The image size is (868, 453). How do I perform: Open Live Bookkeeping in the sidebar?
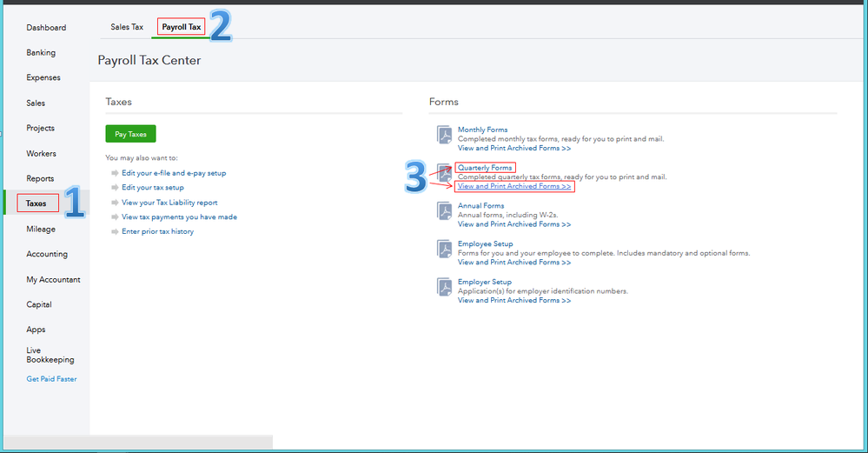click(x=50, y=355)
